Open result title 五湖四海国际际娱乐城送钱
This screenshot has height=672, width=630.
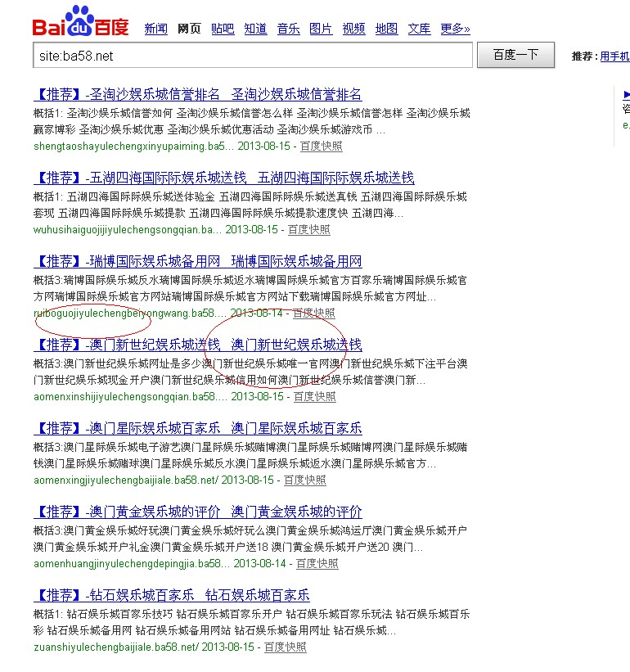click(x=224, y=178)
